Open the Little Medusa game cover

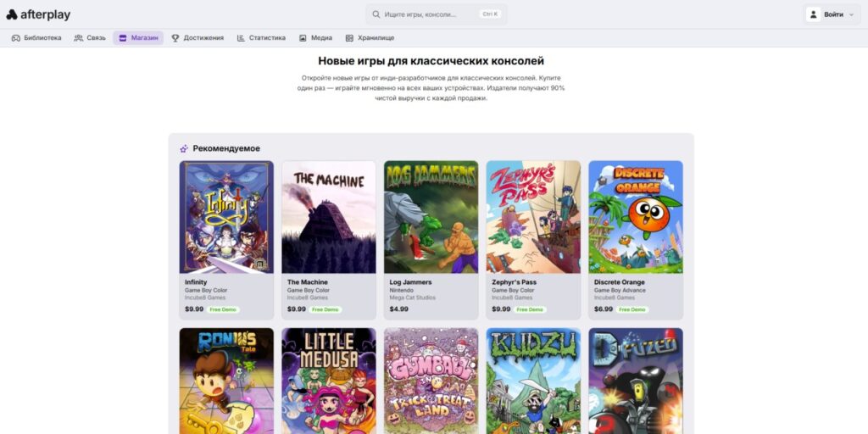coord(329,381)
